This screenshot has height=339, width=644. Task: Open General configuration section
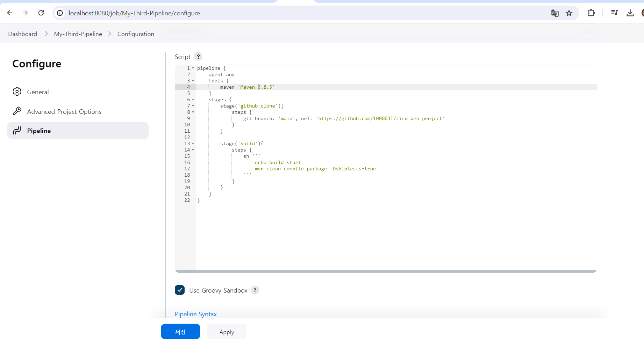click(x=78, y=92)
